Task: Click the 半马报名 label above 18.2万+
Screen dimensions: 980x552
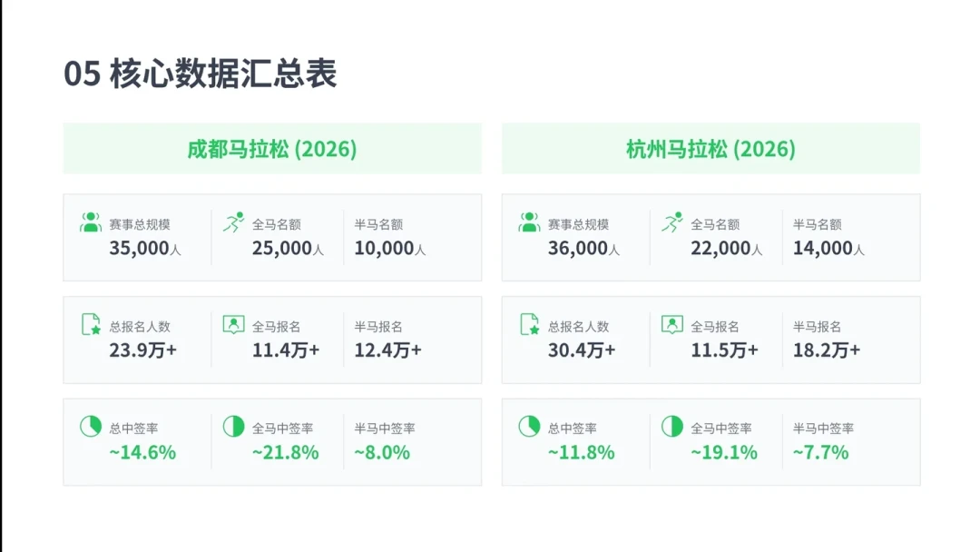Action: click(818, 326)
